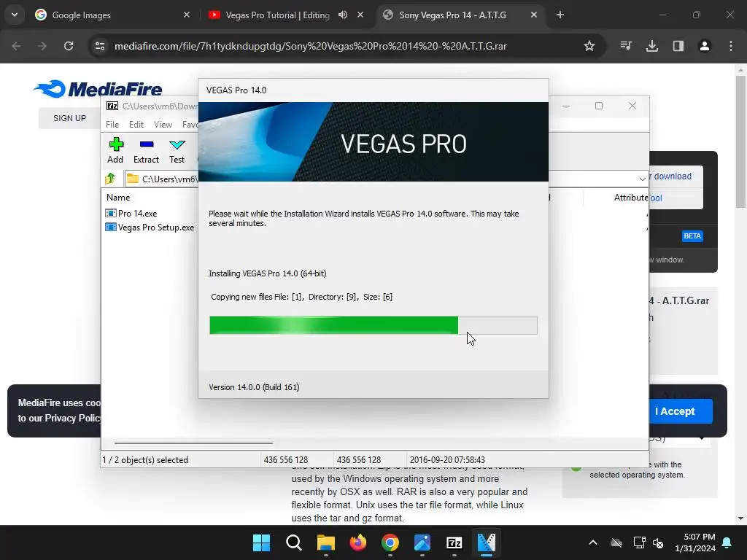The image size is (747, 560).
Task: Click the VEGAS Pro installation progress bar
Action: [373, 325]
